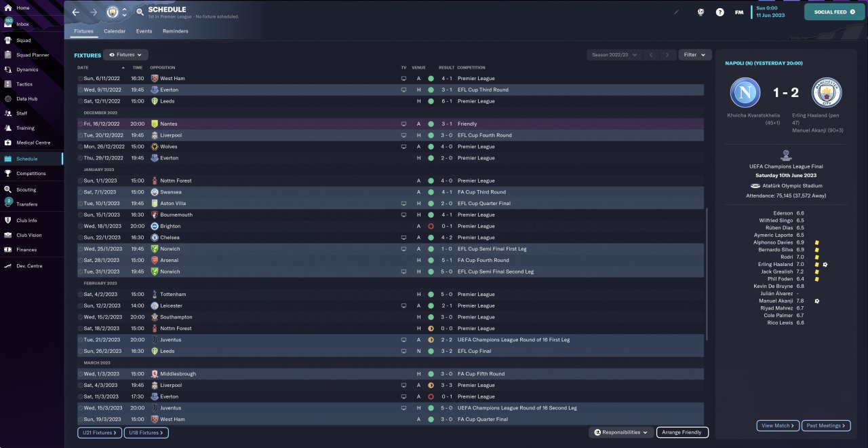This screenshot has height=448, width=868.
Task: Click the Scouting sidebar icon
Action: 8,189
